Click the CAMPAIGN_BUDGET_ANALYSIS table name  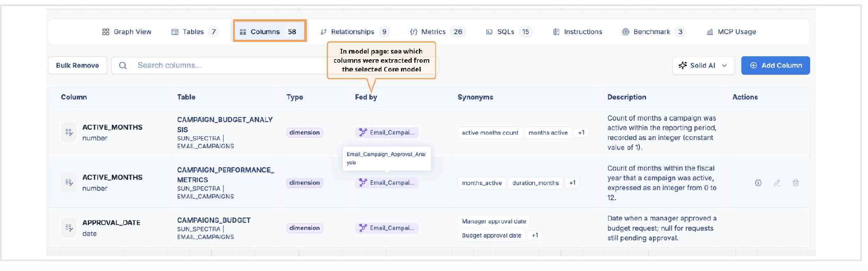coord(225,124)
